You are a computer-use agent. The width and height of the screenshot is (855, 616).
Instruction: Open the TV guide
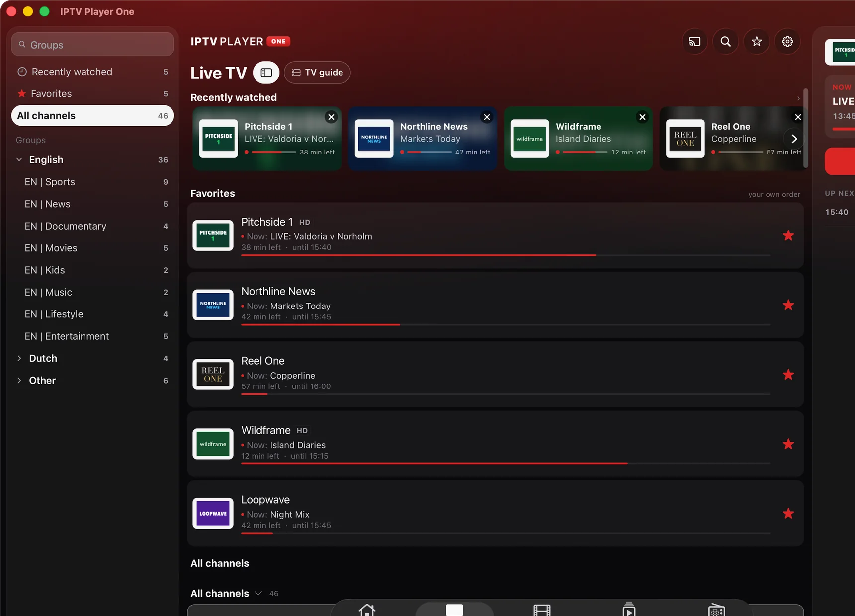tap(317, 73)
